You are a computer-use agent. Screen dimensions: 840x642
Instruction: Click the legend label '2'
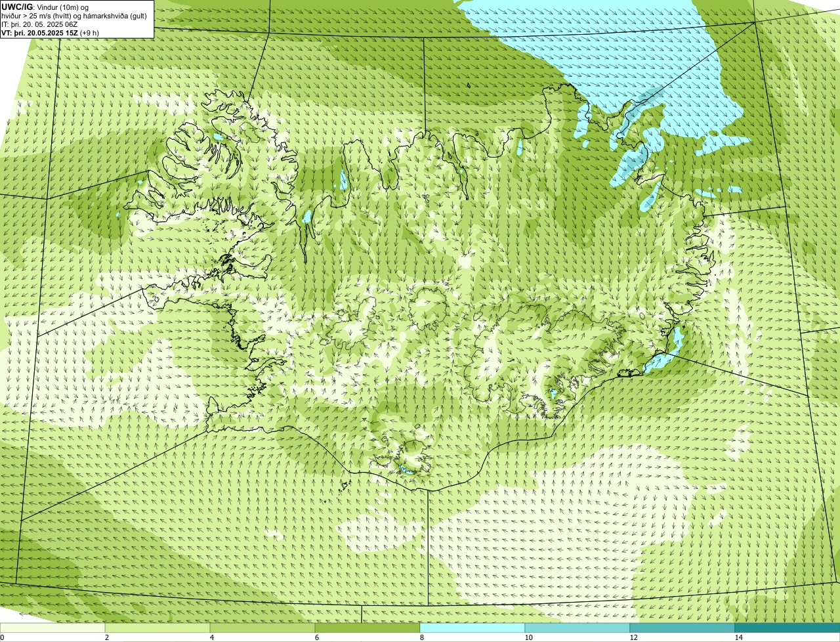(x=106, y=637)
